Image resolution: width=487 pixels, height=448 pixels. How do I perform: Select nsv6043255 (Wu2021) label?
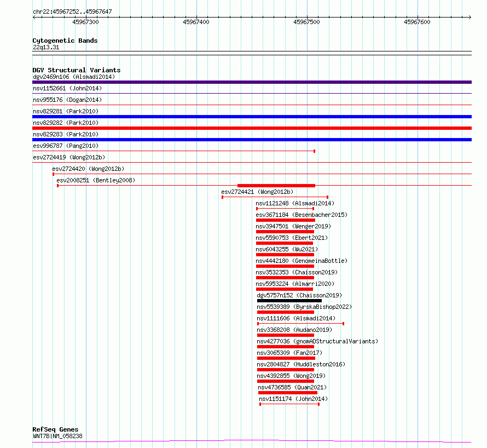pyautogui.click(x=287, y=249)
